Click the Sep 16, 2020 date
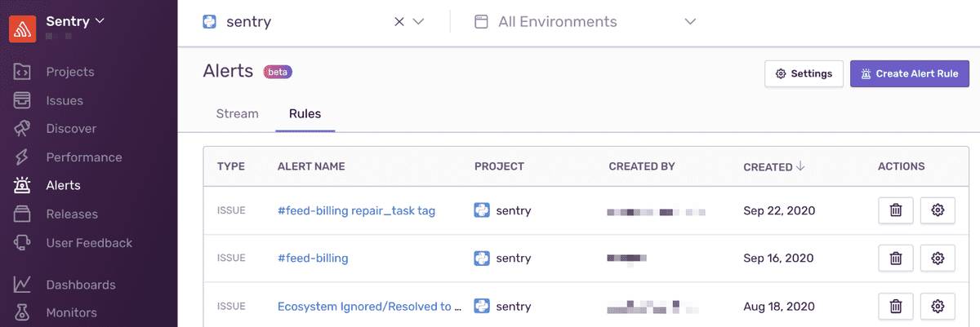This screenshot has width=980, height=327. click(x=778, y=258)
